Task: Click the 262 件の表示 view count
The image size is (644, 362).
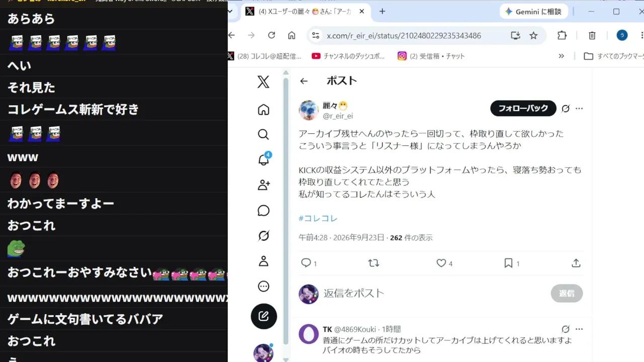Action: coord(411,238)
